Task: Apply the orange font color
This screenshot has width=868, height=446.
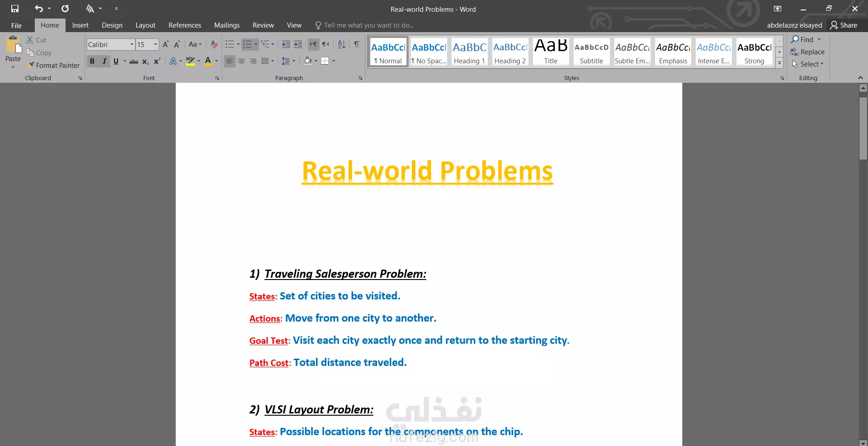Action: click(x=208, y=61)
